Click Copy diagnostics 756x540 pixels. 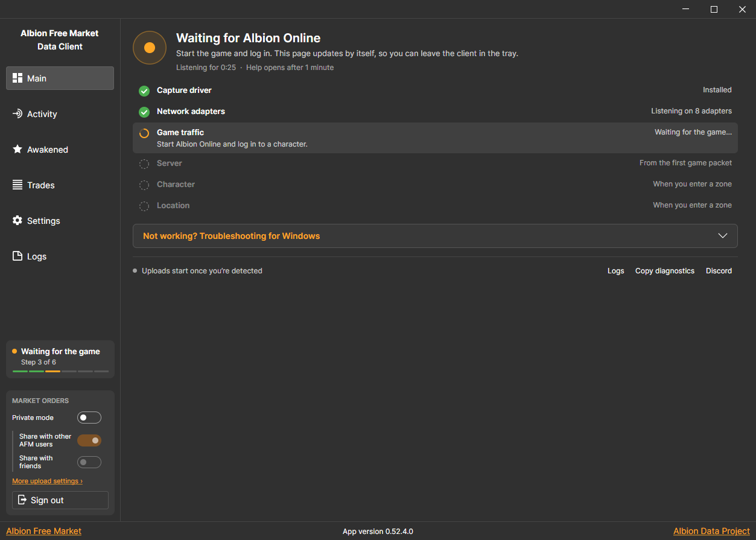[665, 271]
